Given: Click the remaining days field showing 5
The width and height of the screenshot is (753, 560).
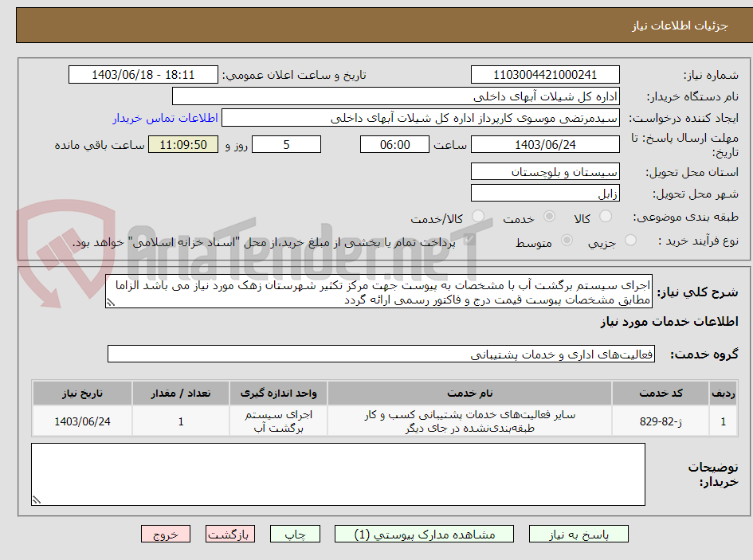Looking at the screenshot, I should pos(286,144).
